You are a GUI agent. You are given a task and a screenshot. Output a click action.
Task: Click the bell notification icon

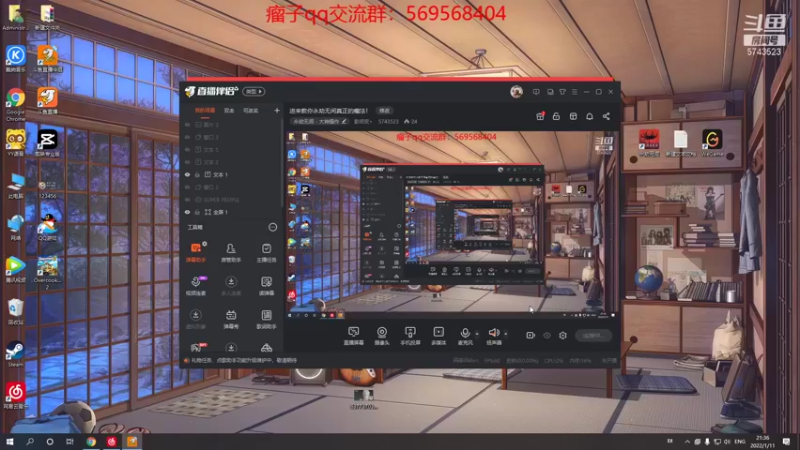click(x=589, y=116)
